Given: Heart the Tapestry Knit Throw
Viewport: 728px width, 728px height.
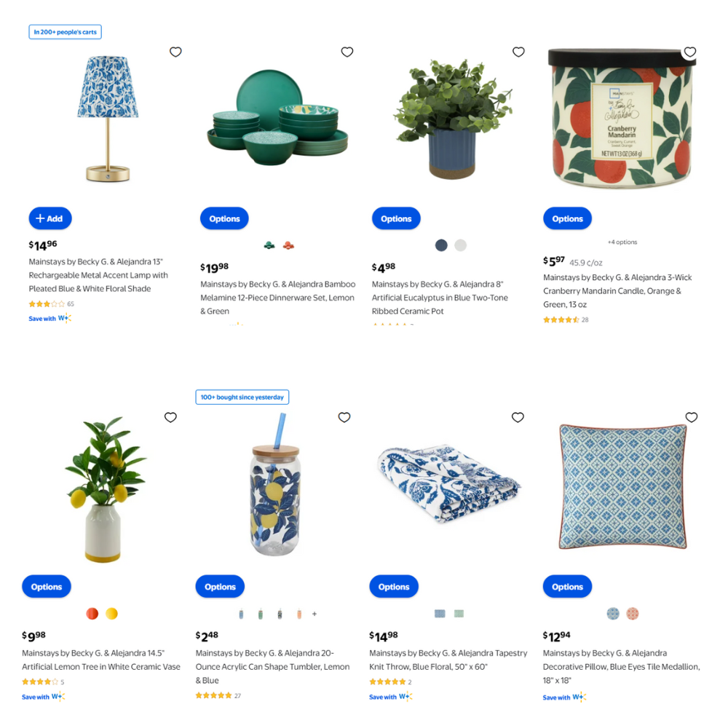Looking at the screenshot, I should click(518, 417).
